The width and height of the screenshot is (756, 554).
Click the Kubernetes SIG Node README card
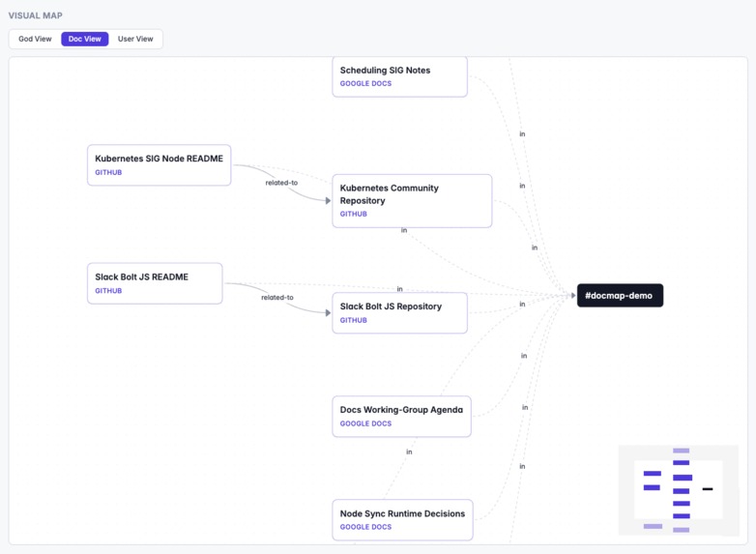click(x=160, y=165)
